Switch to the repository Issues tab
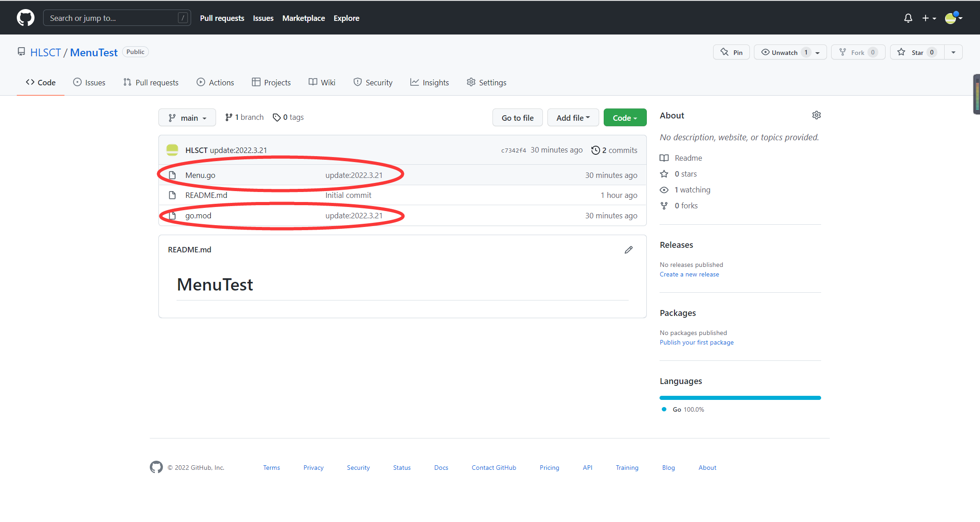Screen dimensions: 980x522 (89, 82)
